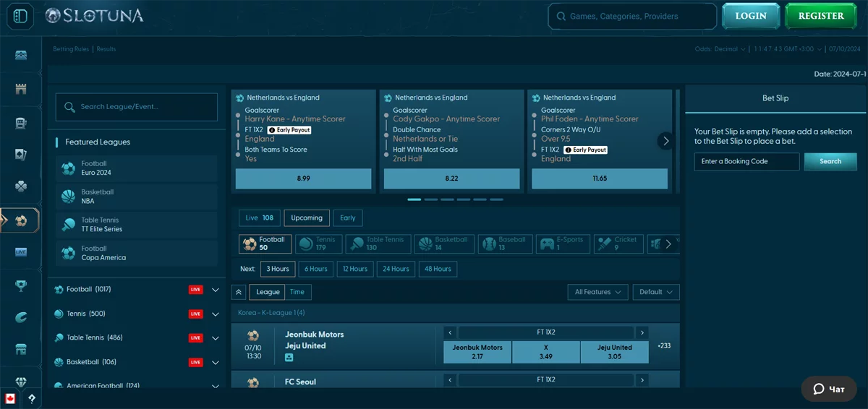868x409 pixels.
Task: Expand the Table Tennis (486) sport list
Action: point(216,338)
